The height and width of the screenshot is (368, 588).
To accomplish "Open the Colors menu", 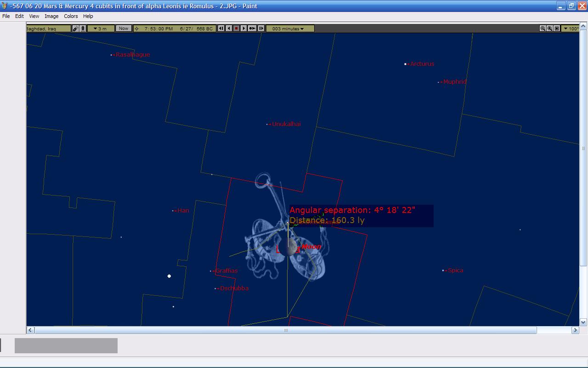I will tap(71, 16).
